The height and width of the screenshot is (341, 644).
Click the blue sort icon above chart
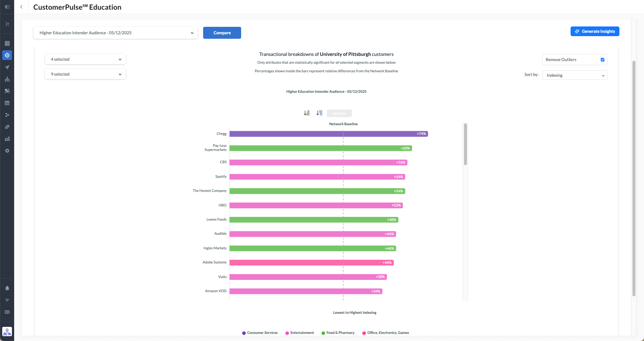319,113
